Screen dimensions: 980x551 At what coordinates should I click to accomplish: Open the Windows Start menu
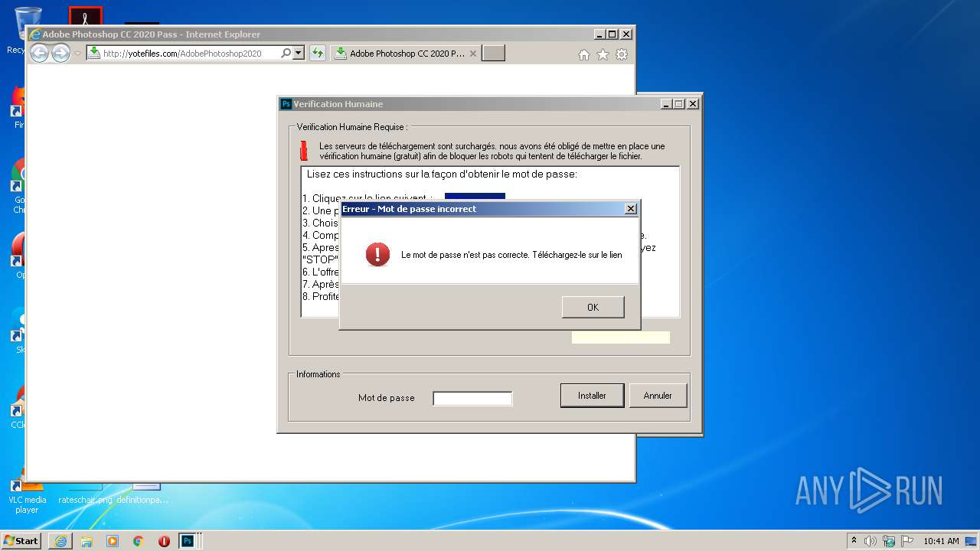[21, 540]
